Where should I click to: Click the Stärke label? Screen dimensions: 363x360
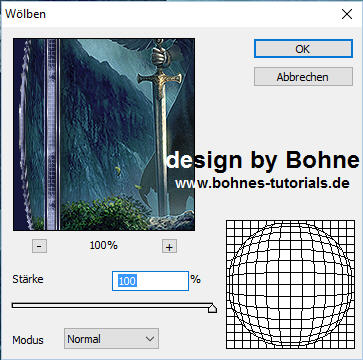click(x=28, y=279)
